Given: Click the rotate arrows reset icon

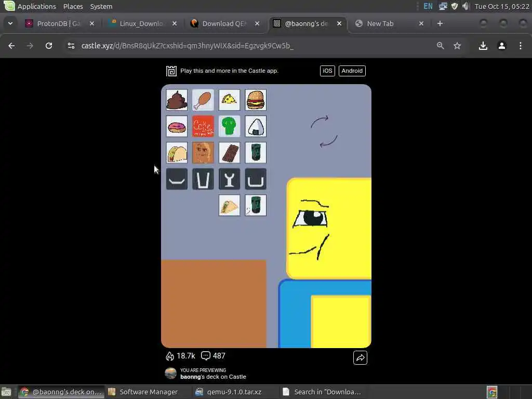Looking at the screenshot, I should pos(324,131).
